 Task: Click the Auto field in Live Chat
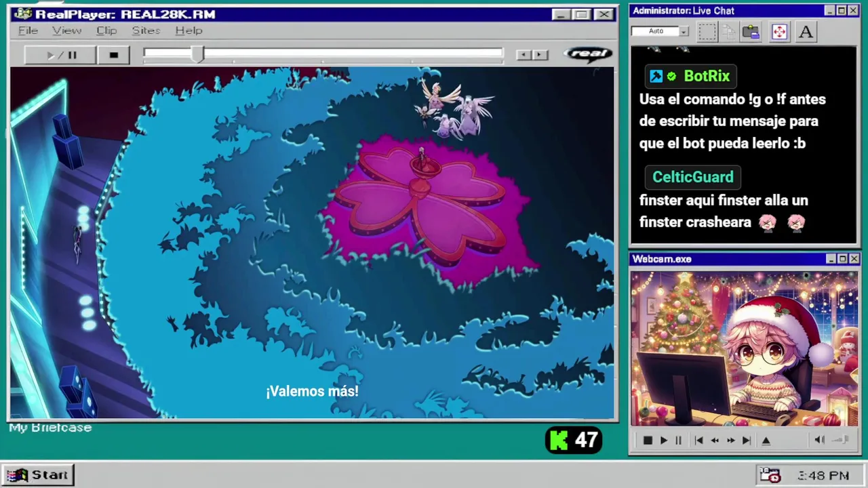pos(655,31)
